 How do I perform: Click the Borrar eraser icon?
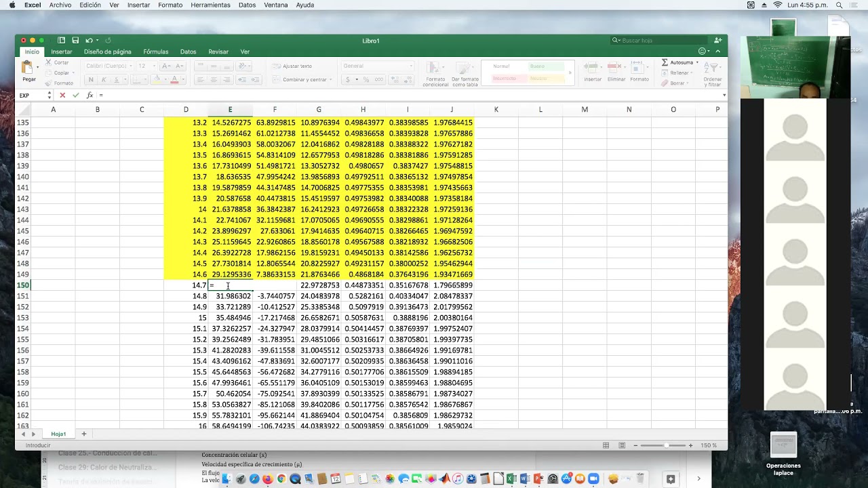click(665, 83)
